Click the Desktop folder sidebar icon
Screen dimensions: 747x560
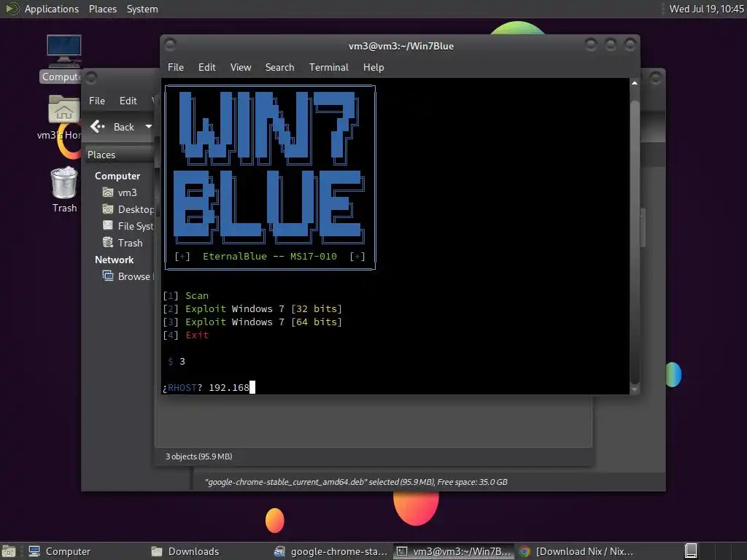point(108,209)
